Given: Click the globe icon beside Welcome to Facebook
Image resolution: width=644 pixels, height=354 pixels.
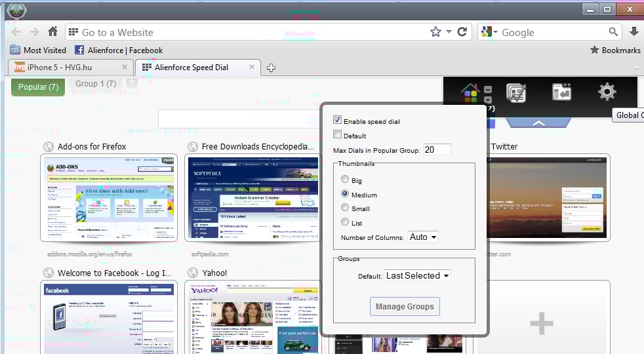Looking at the screenshot, I should [49, 273].
